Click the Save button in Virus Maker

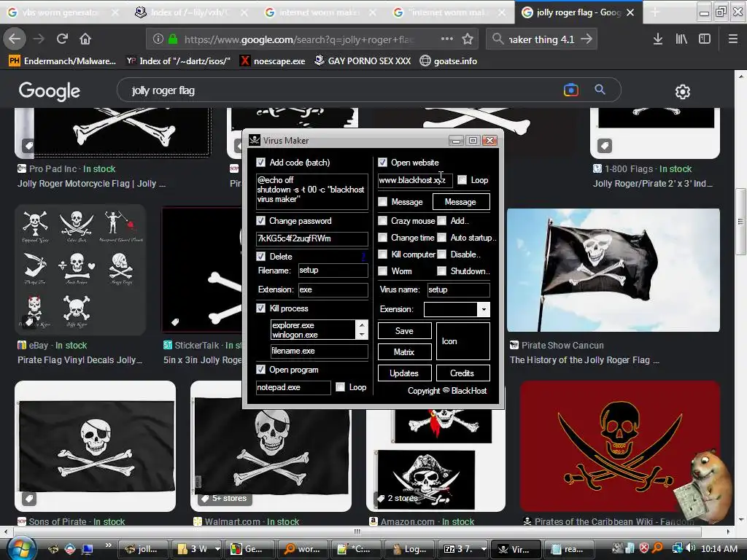coord(404,331)
